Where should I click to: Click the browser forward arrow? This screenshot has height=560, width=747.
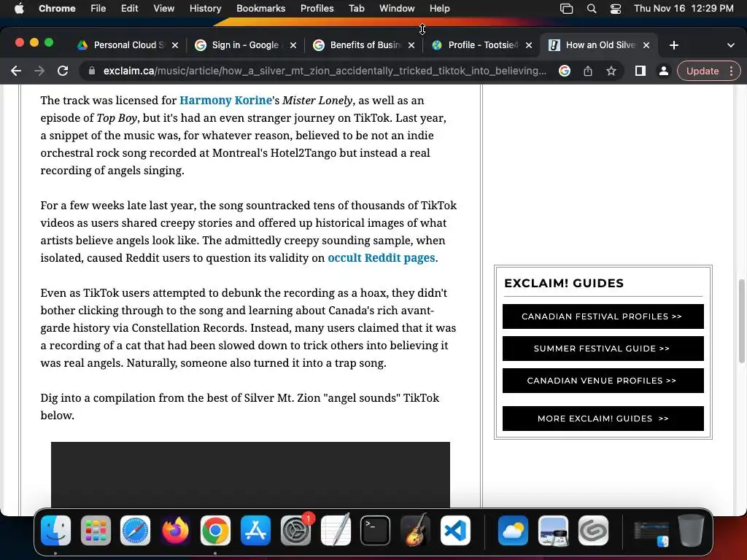[39, 71]
